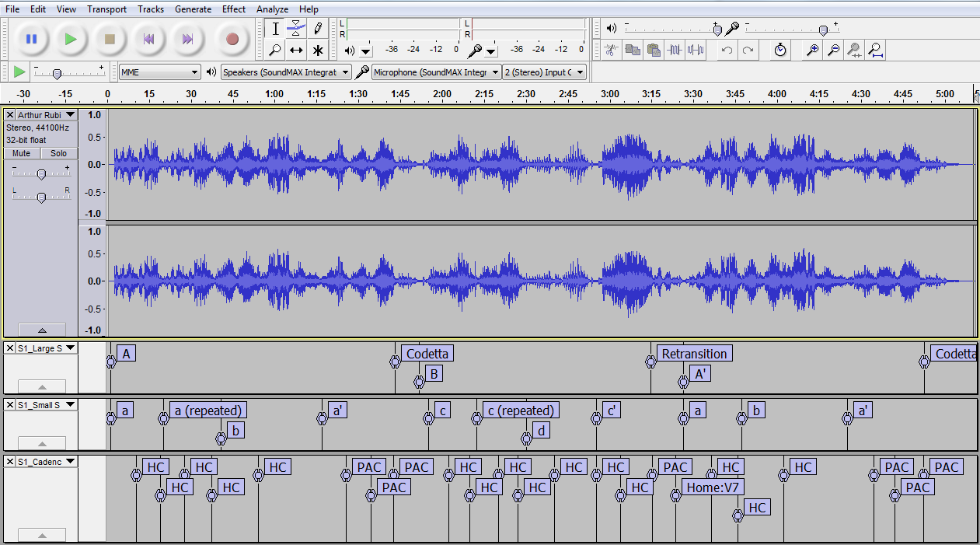Select the Envelope tool
Viewport: 980px width, 545px height.
tap(296, 29)
